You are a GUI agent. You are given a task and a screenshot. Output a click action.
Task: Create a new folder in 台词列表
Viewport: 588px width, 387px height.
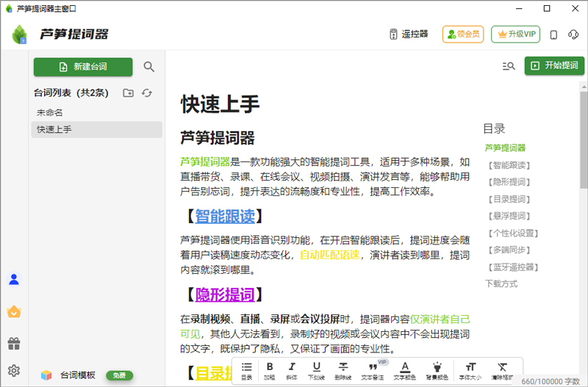point(128,93)
